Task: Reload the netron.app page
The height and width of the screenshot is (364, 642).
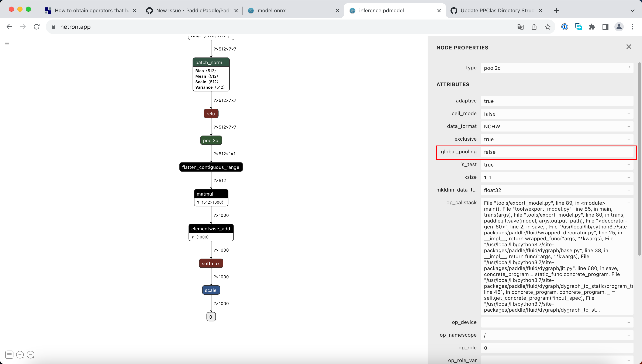Action: [37, 27]
